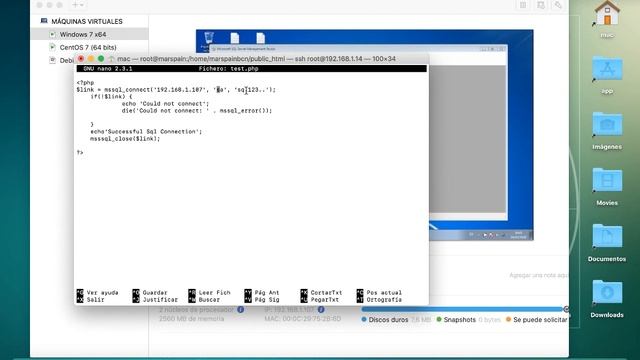Click the <?php opening line
This screenshot has height=360, width=640.
coord(85,82)
